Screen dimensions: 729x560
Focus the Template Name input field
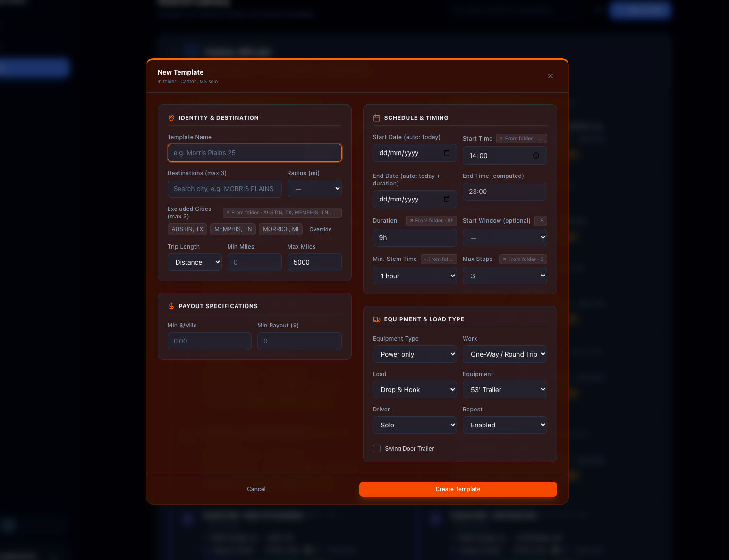(254, 153)
